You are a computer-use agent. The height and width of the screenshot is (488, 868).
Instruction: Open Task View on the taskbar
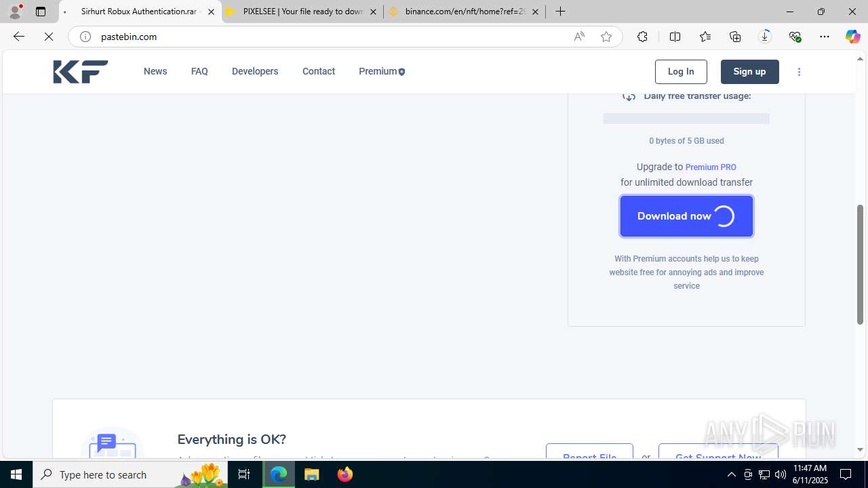pyautogui.click(x=244, y=474)
